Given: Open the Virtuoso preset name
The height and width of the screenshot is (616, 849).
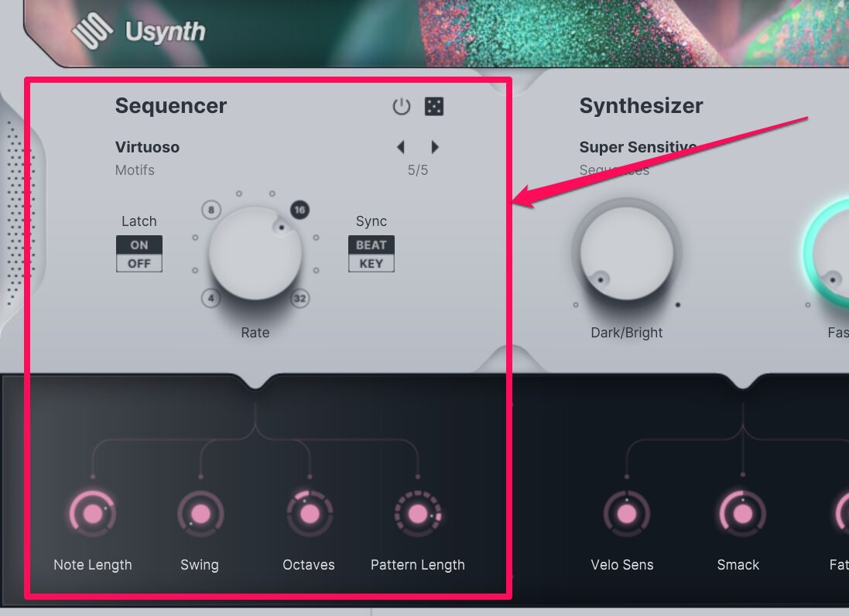Looking at the screenshot, I should [147, 147].
